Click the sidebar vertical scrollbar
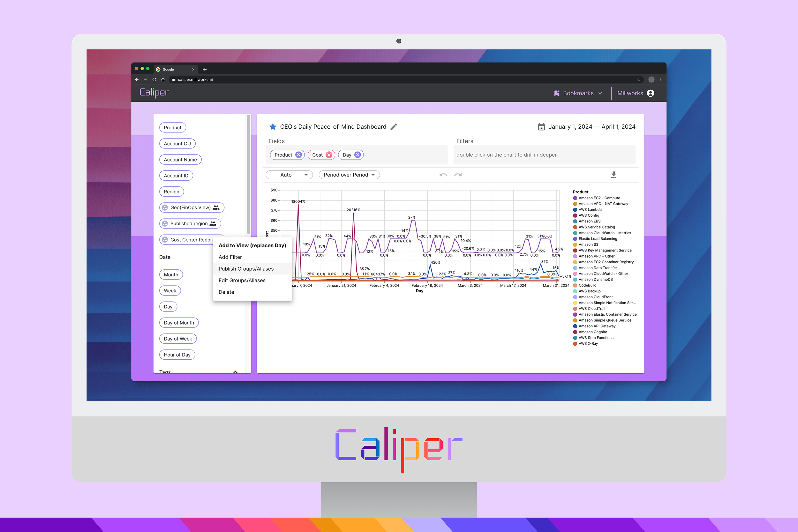798x532 pixels. 249,174
